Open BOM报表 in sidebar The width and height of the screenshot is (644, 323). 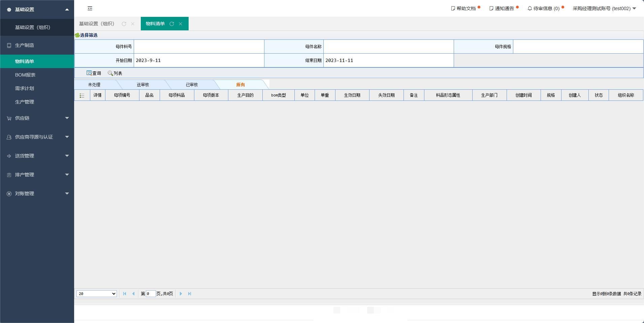(37, 75)
